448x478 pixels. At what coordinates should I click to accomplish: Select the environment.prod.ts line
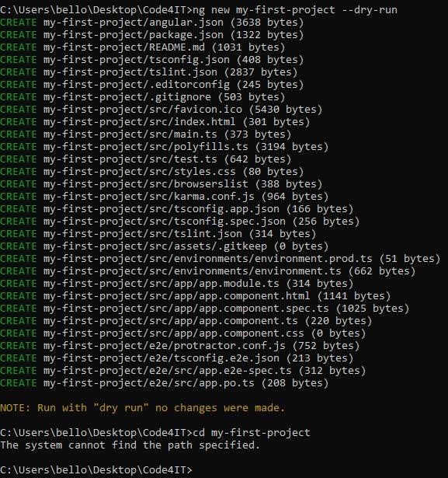(x=221, y=259)
